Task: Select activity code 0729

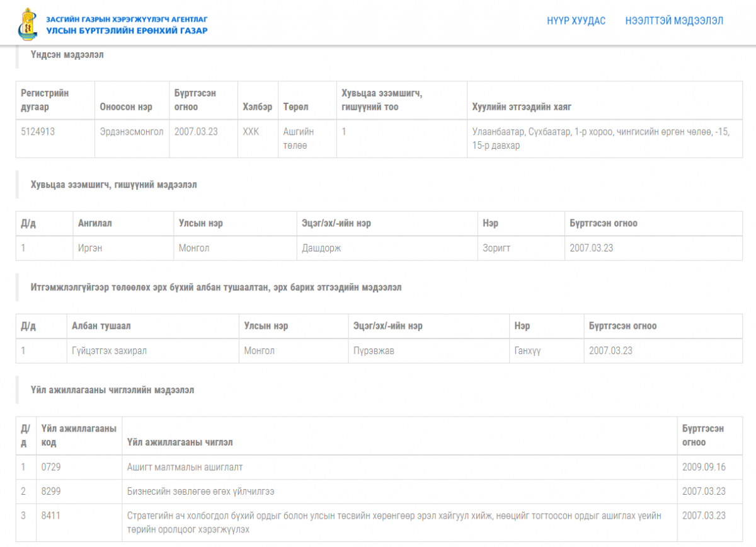Action: [x=51, y=467]
